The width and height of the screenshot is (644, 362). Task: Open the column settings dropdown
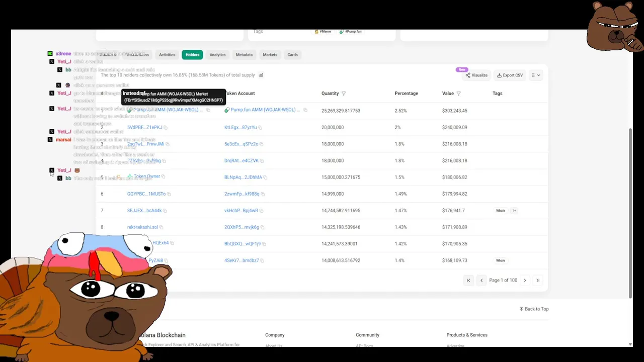(536, 75)
